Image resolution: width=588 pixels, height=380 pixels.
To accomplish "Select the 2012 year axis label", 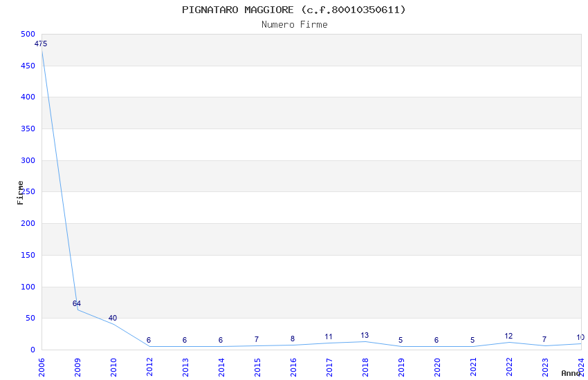I will point(149,368).
